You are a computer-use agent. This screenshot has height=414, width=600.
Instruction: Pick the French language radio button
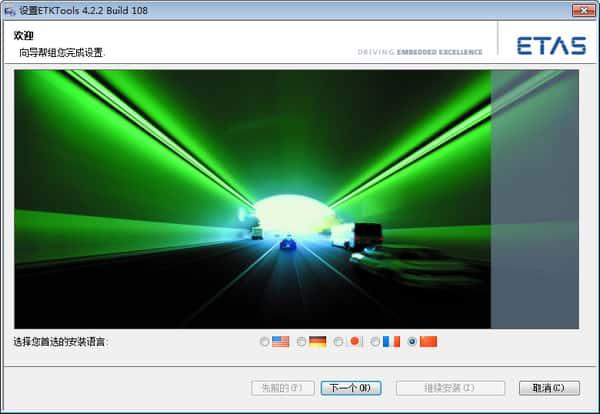(x=375, y=342)
